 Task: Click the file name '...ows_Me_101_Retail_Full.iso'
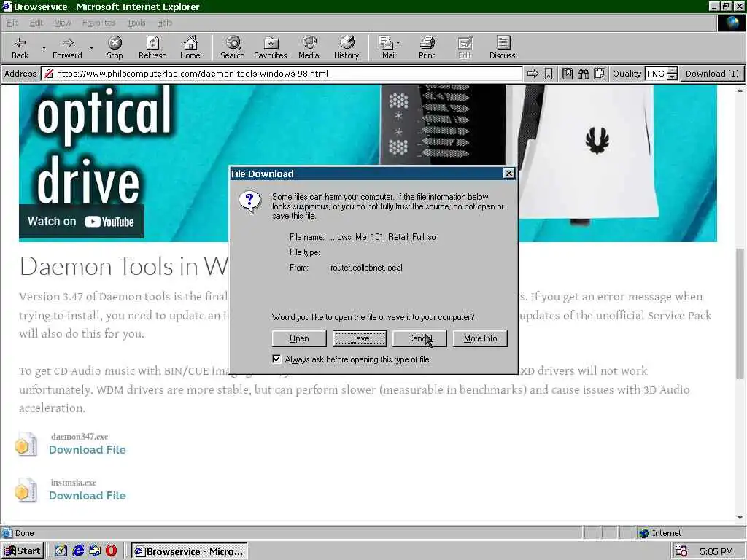point(383,237)
